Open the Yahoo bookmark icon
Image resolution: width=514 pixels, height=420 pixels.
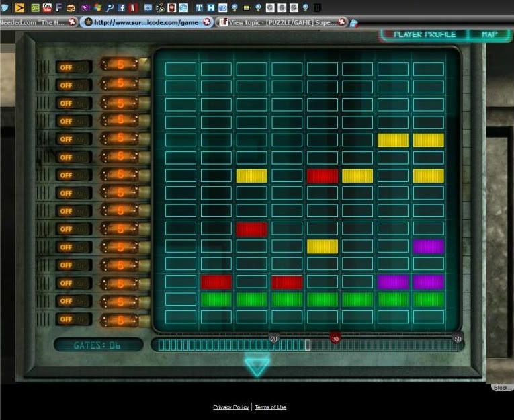[x=85, y=8]
